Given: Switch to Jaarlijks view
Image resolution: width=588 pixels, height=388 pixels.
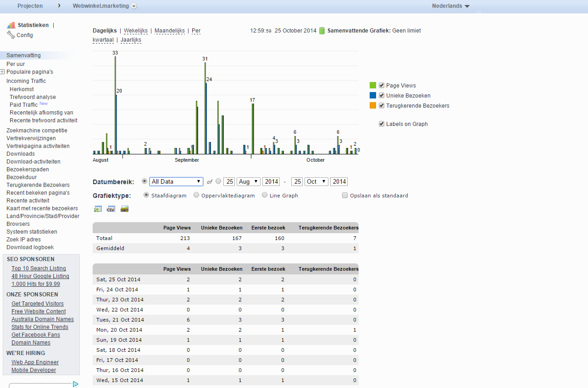Looking at the screenshot, I should (131, 40).
